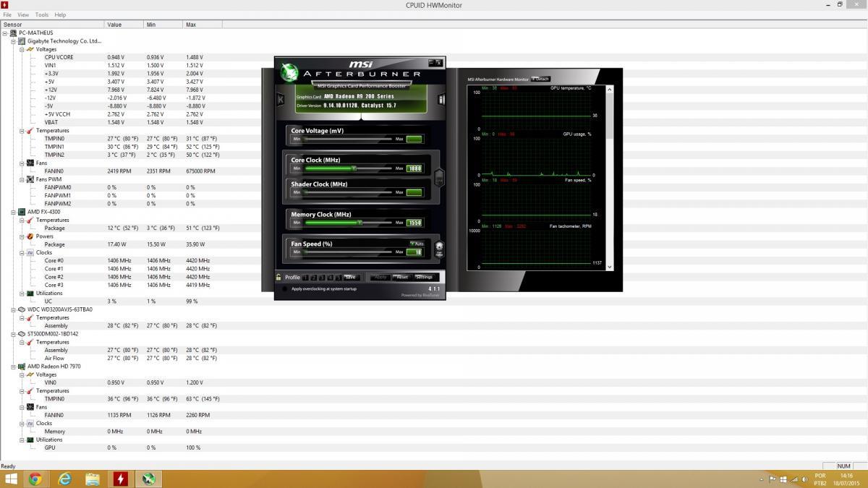868x488 pixels.
Task: Collapse the PC-MATHEUS tree node
Action: [x=5, y=33]
